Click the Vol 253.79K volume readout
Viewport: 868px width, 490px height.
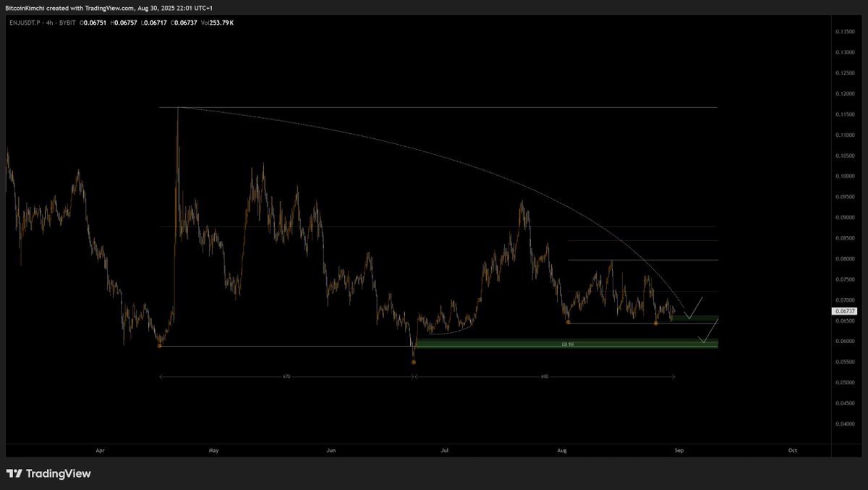click(x=217, y=22)
